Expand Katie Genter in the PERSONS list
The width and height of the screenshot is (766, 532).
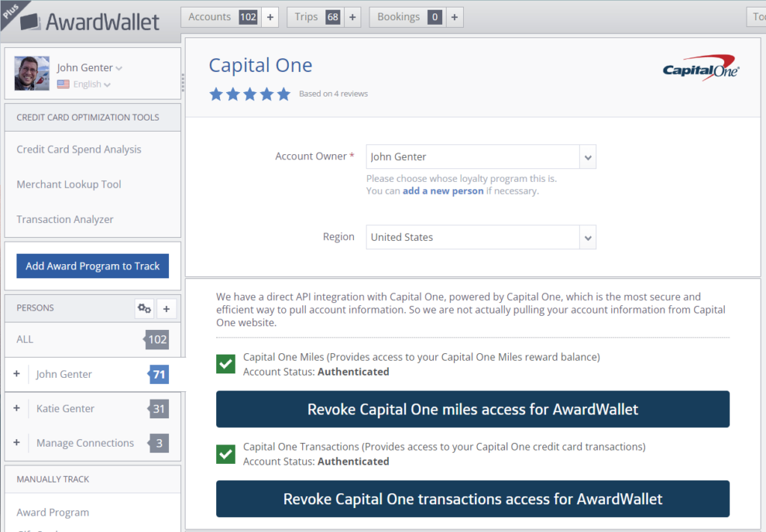click(x=16, y=408)
